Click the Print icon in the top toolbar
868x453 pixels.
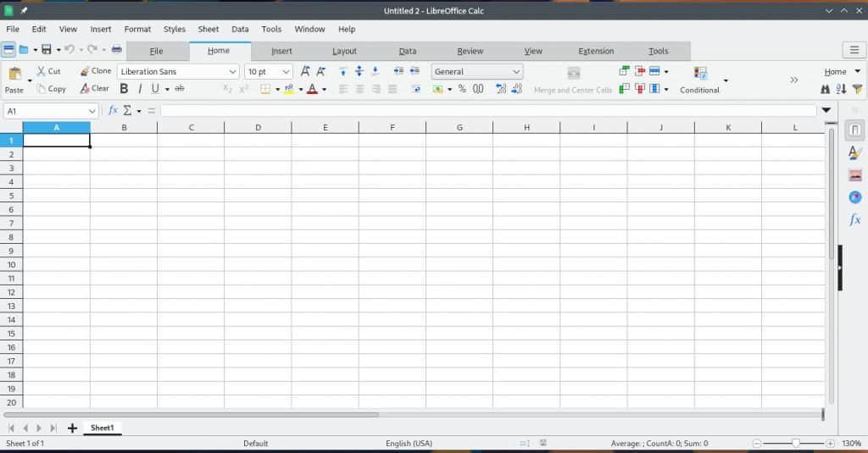[x=117, y=50]
